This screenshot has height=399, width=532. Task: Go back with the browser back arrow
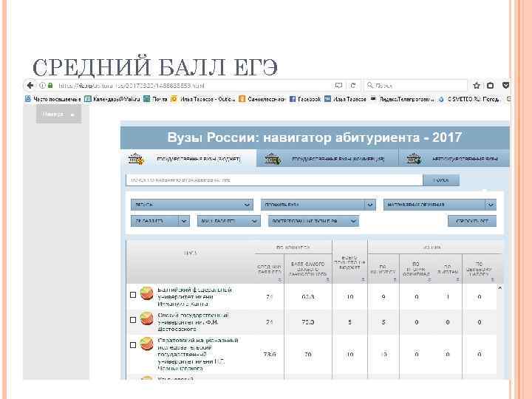click(30, 85)
